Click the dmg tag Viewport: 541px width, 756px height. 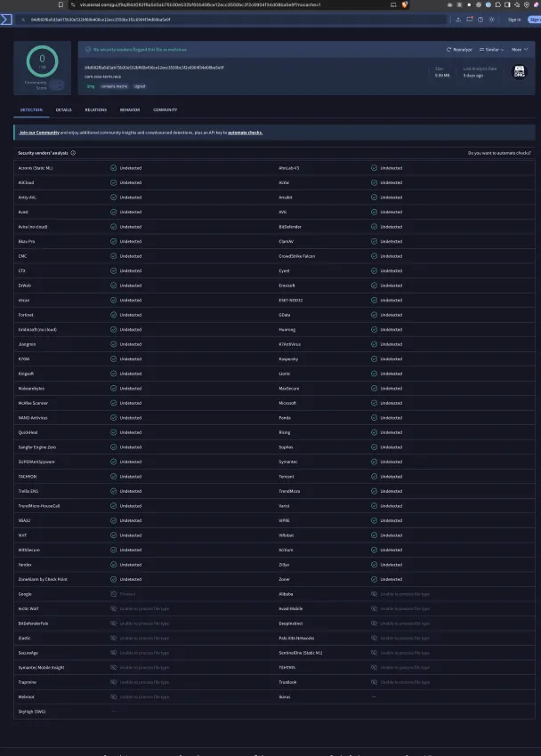(x=91, y=86)
